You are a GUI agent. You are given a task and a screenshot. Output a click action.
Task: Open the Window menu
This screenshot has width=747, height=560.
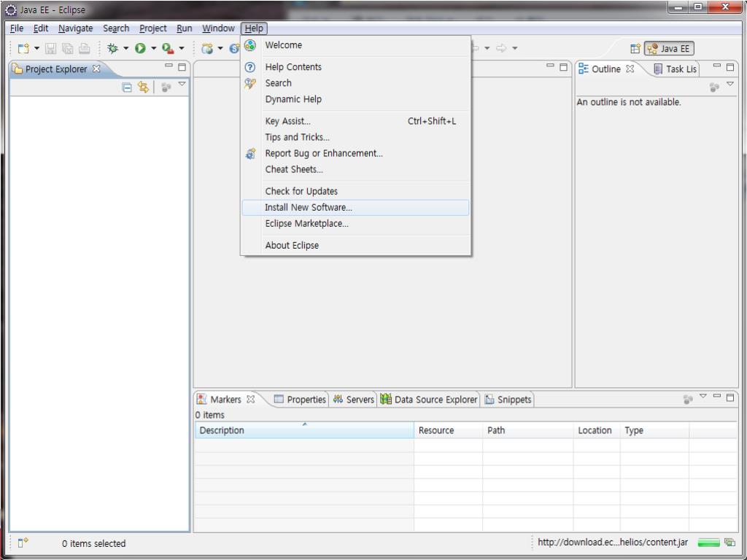click(218, 28)
